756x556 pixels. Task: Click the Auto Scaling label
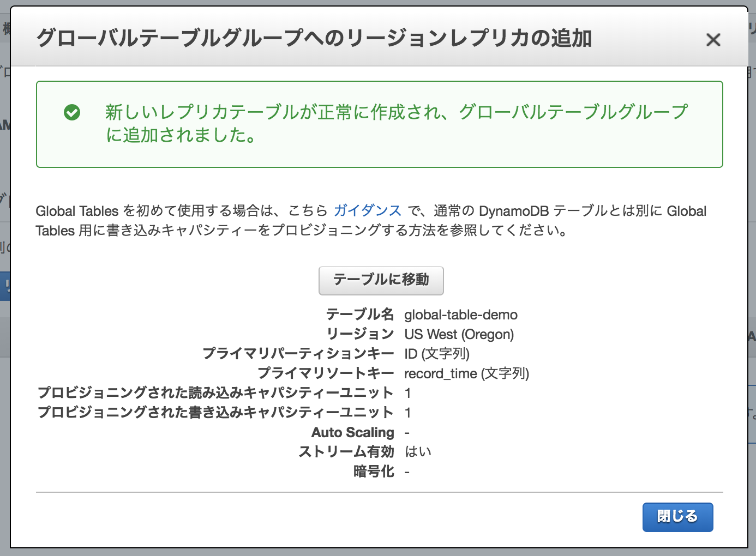click(353, 432)
